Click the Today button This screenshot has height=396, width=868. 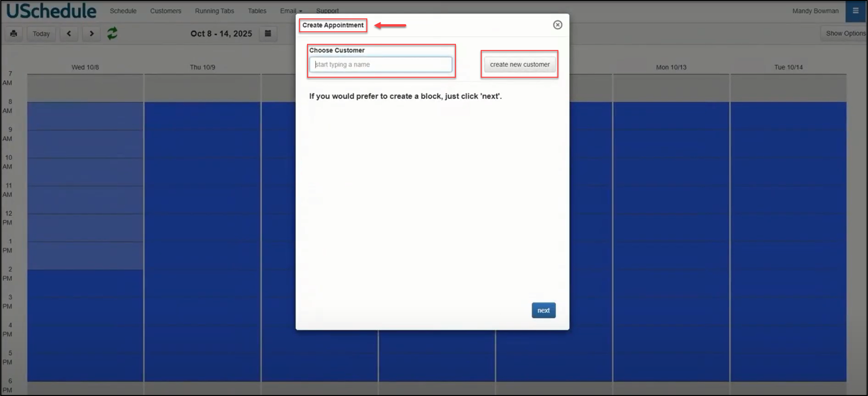41,34
